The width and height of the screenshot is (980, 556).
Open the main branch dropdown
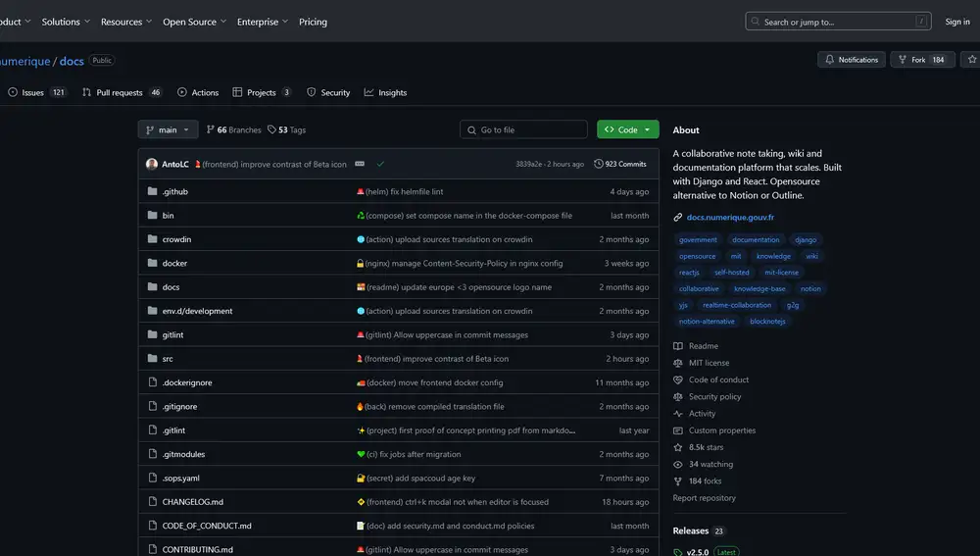pyautogui.click(x=168, y=129)
